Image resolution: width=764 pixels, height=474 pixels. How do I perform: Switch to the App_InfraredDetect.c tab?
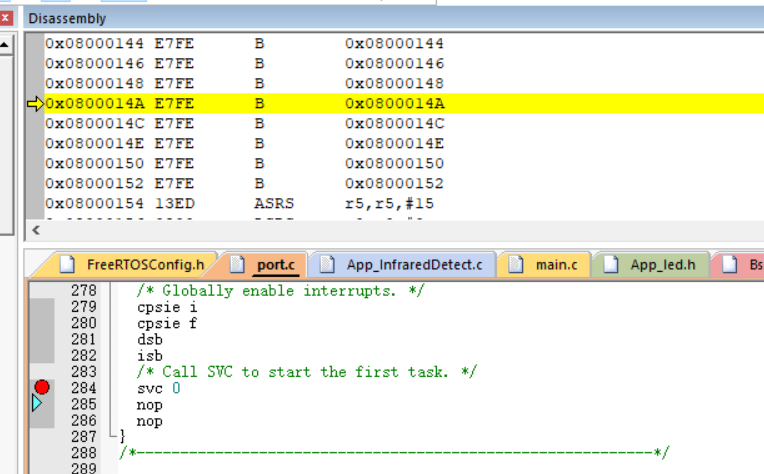tap(403, 265)
